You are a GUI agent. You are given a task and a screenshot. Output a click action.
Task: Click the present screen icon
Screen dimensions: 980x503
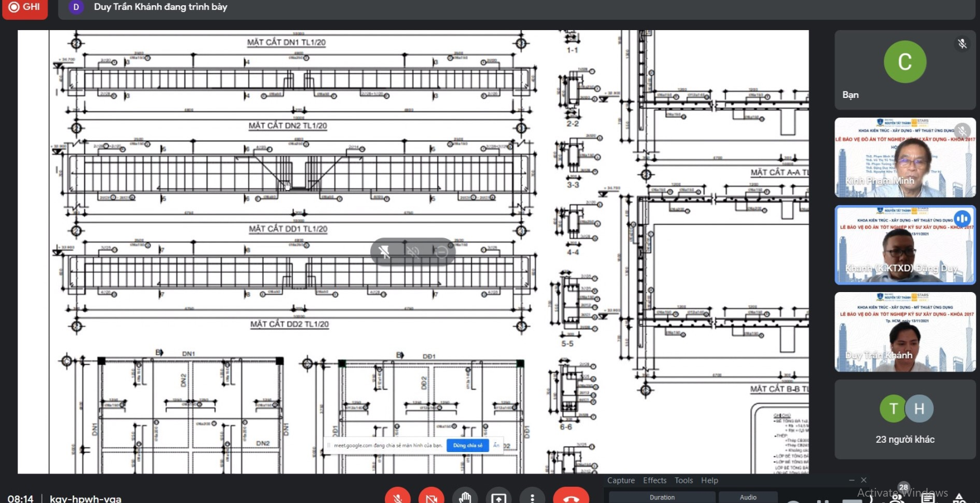tap(498, 497)
